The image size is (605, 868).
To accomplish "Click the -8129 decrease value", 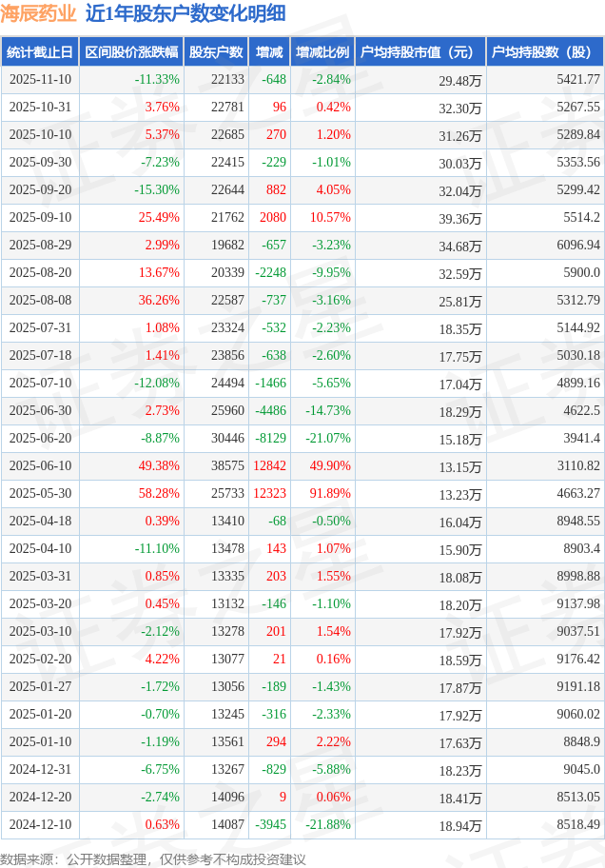I will click(x=271, y=439).
